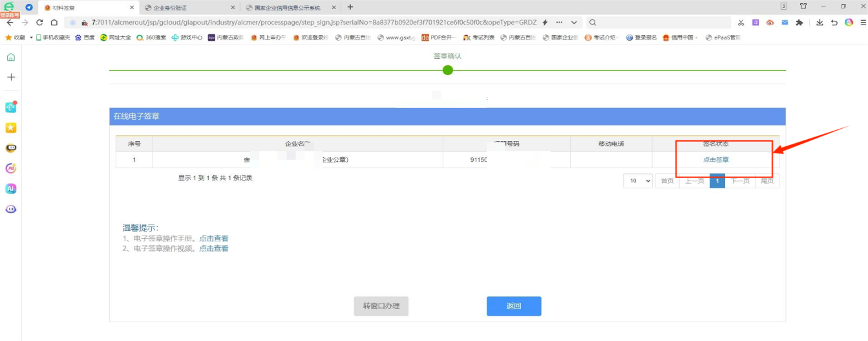Click the browser reload icon
This screenshot has width=868, height=341.
(x=39, y=22)
